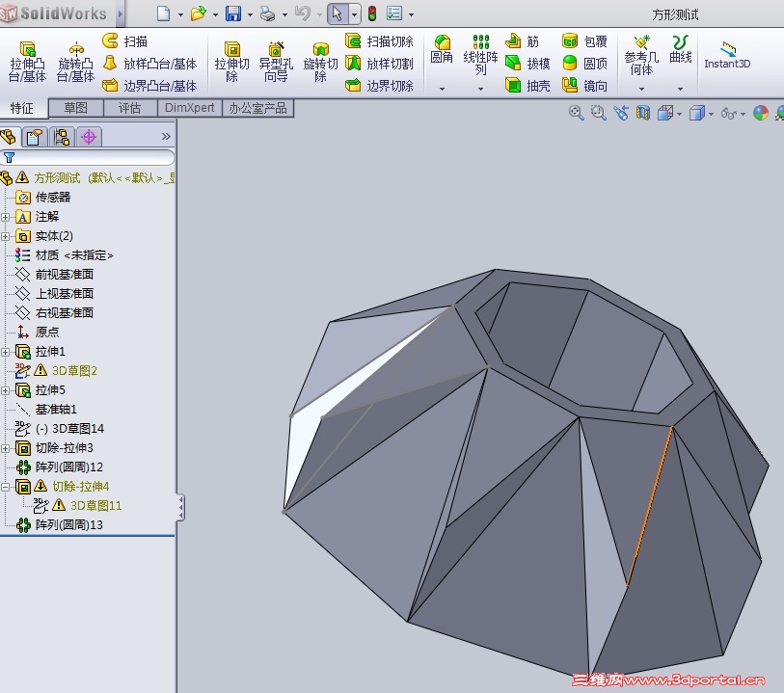Toggle Instant3D mode
Screen dimensions: 784x693
point(727,55)
